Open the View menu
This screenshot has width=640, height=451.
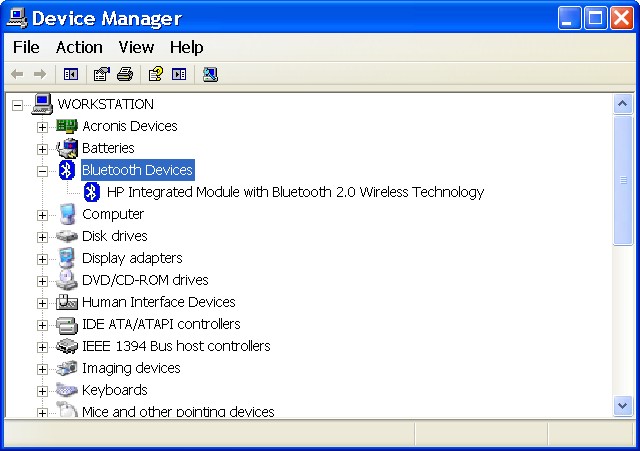tap(136, 47)
